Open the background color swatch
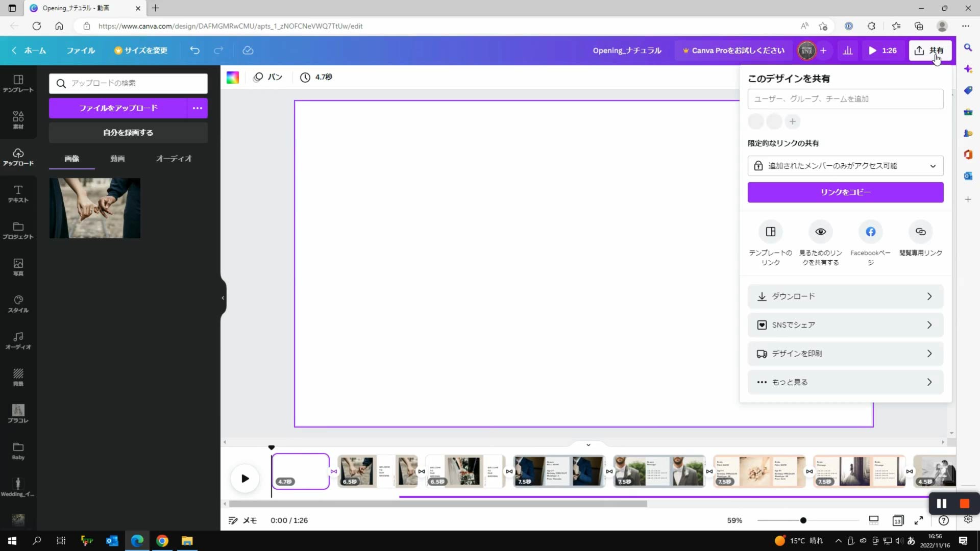Screen dimensions: 980x551 (x=233, y=77)
